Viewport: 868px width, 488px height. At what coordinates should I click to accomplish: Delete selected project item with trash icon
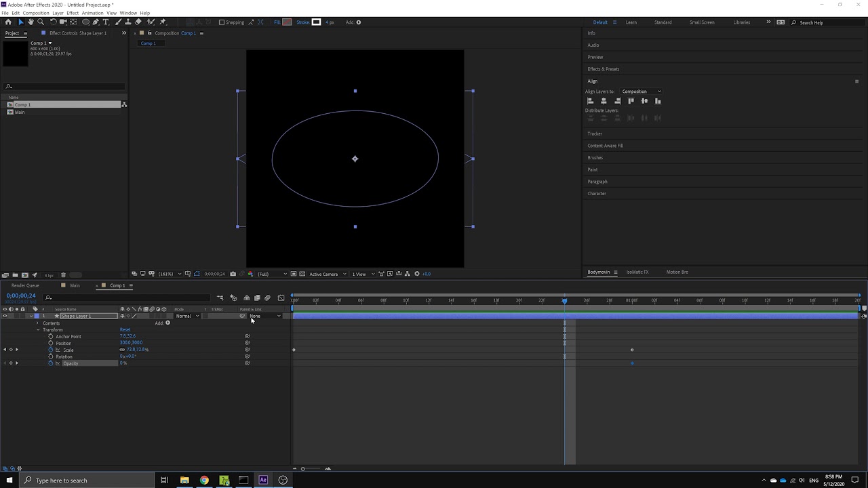pos(63,275)
